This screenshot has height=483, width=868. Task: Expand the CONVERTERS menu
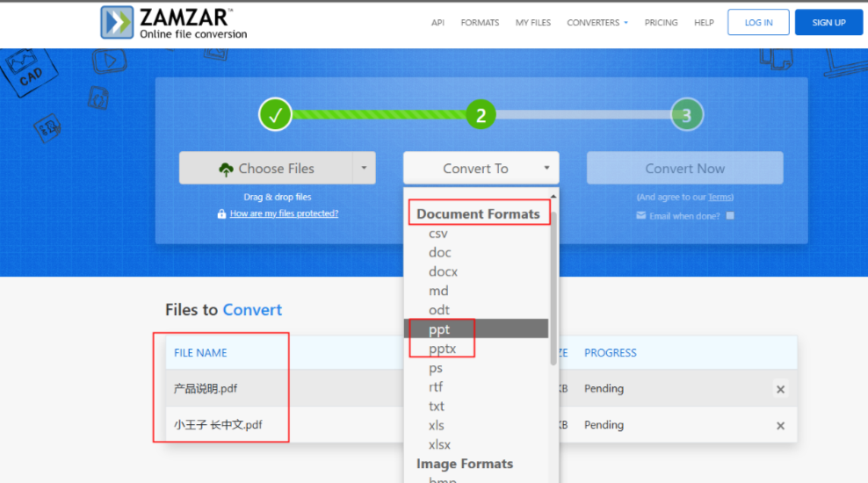[x=597, y=23]
